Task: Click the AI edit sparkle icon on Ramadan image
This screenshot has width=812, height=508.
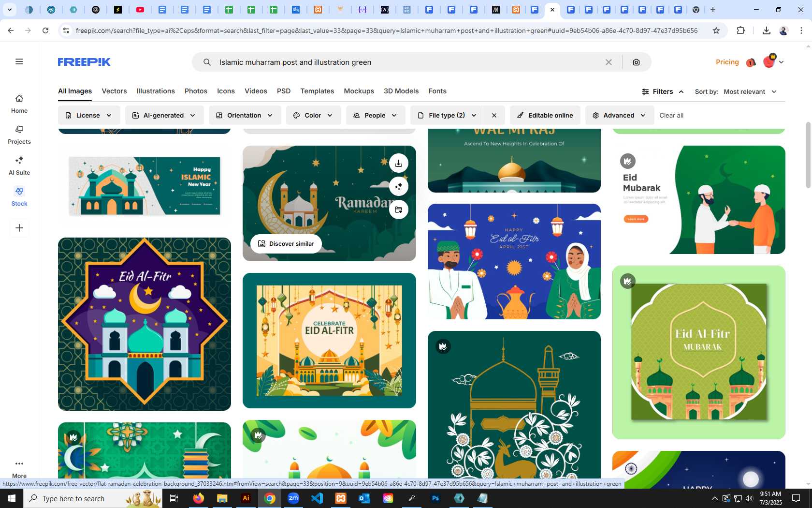Action: 398,186
